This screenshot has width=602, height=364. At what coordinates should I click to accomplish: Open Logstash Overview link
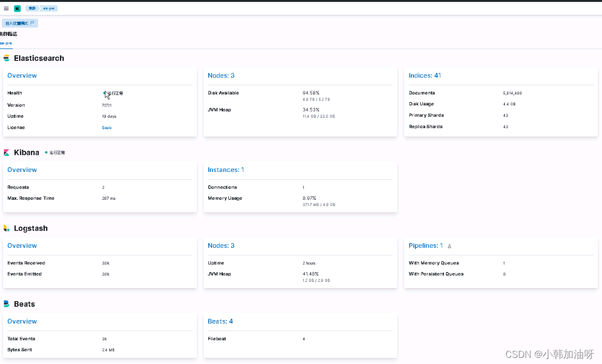[x=22, y=245]
